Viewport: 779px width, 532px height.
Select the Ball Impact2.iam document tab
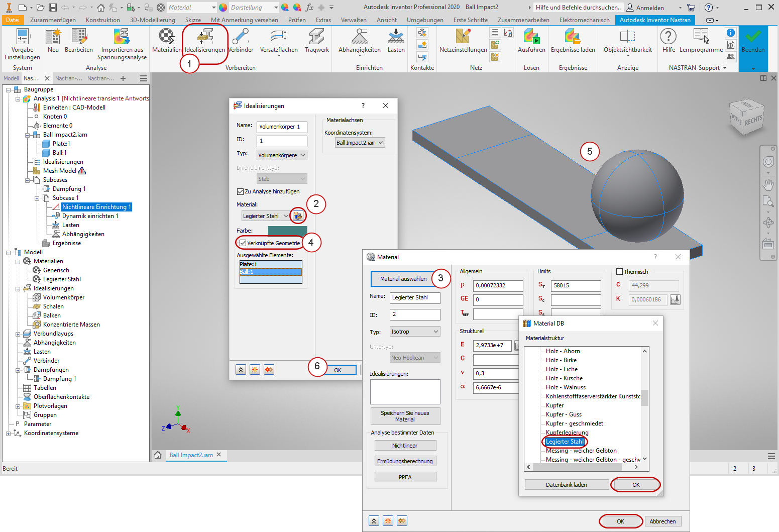195,455
